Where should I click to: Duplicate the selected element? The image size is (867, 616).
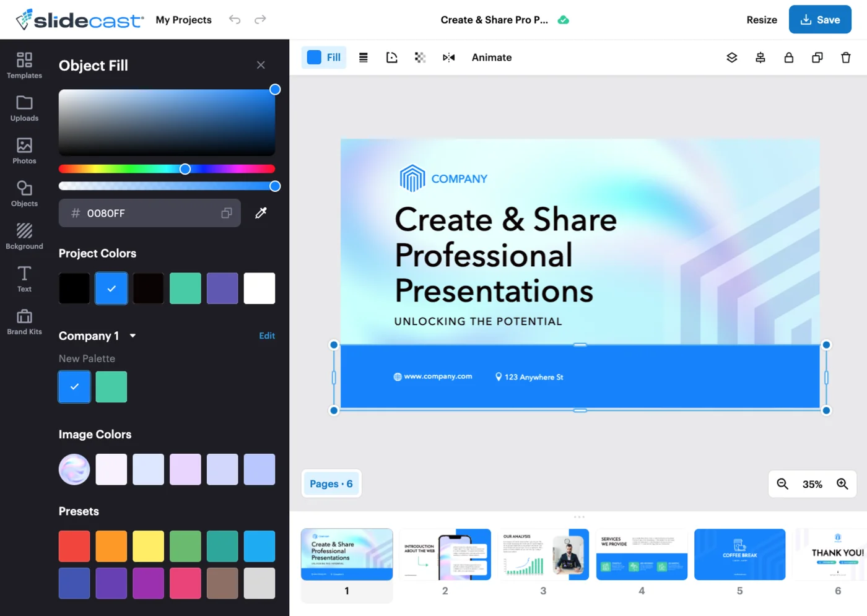[x=817, y=57]
